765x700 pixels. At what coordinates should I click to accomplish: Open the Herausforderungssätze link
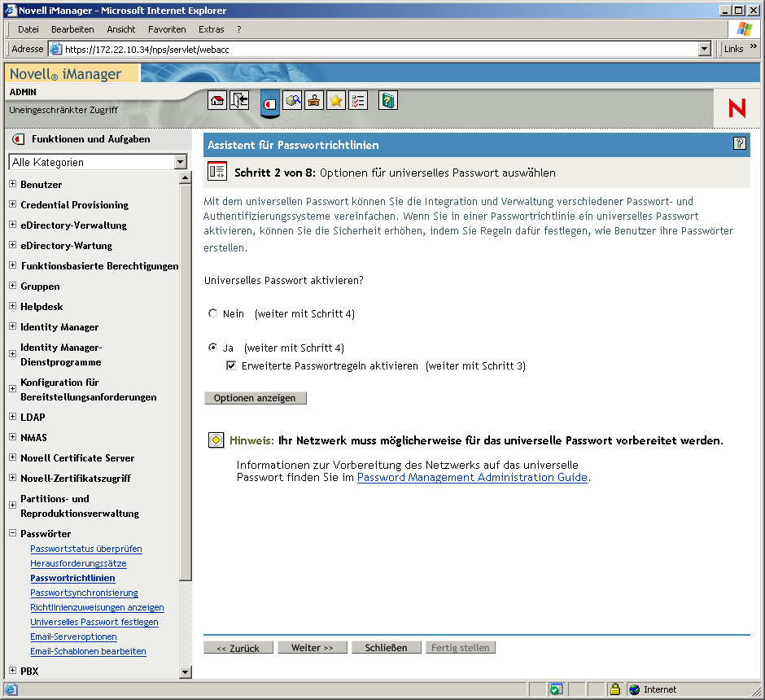(78, 563)
